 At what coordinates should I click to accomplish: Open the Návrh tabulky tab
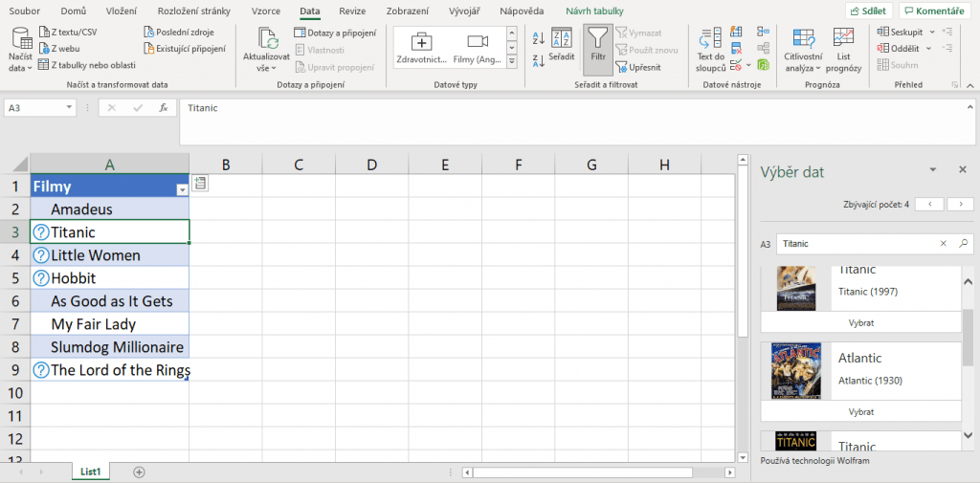(595, 11)
